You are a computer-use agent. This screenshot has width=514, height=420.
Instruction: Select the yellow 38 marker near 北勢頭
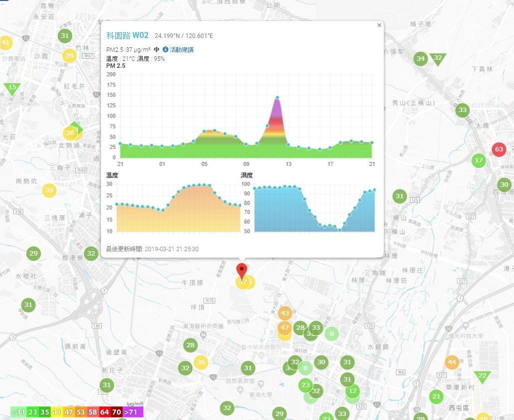[70, 133]
